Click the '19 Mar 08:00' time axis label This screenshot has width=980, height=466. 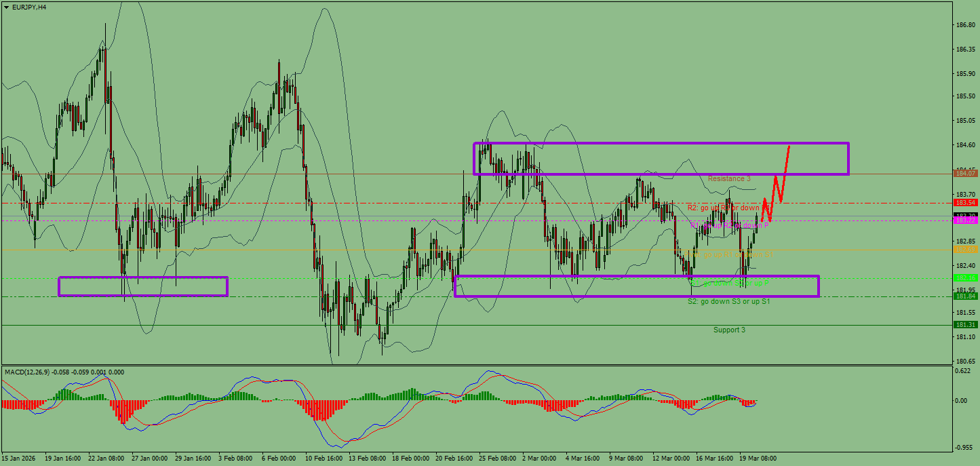tap(757, 459)
